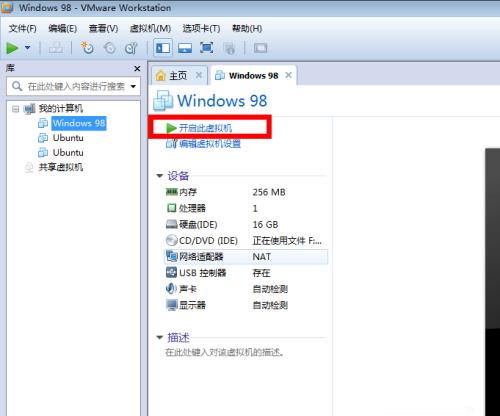Image resolution: width=500 pixels, height=416 pixels.
Task: Open the 文件(F) menu
Action: click(x=23, y=29)
